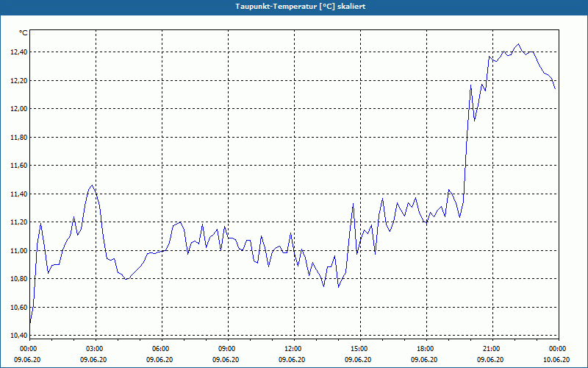Click the '18:00' time label

424,349
